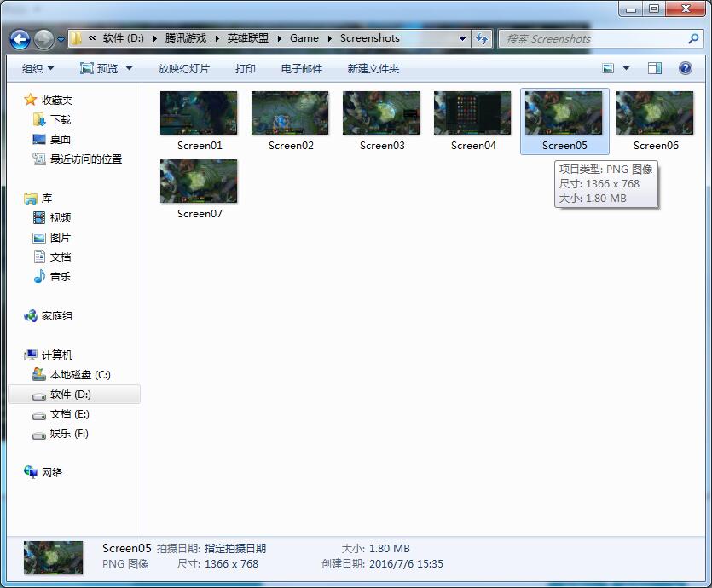Toggle the preview pane button
The width and height of the screenshot is (712, 588).
[x=654, y=68]
